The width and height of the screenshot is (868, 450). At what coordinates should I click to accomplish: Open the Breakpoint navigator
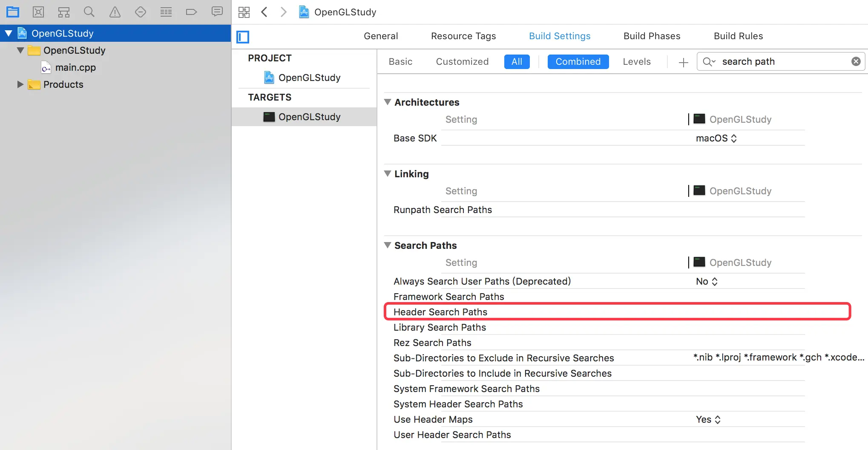tap(192, 12)
